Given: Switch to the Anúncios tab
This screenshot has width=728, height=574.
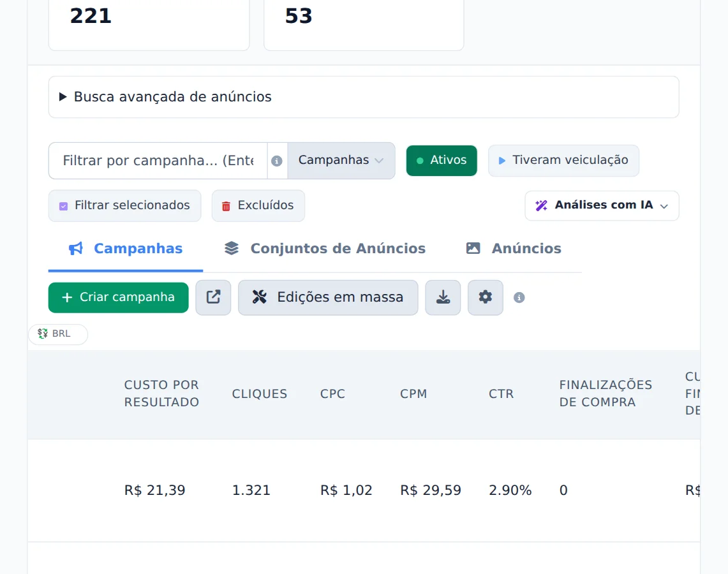Looking at the screenshot, I should click(x=514, y=249).
